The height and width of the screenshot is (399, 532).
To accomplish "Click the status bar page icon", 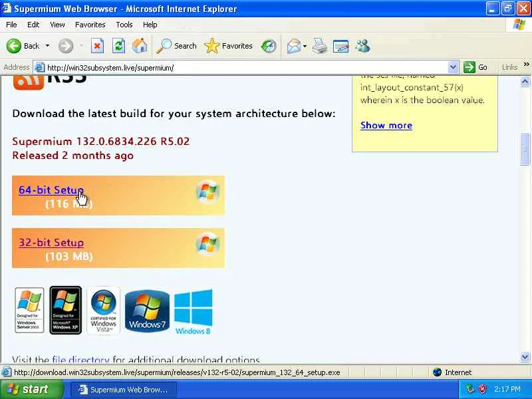I will [x=6, y=372].
